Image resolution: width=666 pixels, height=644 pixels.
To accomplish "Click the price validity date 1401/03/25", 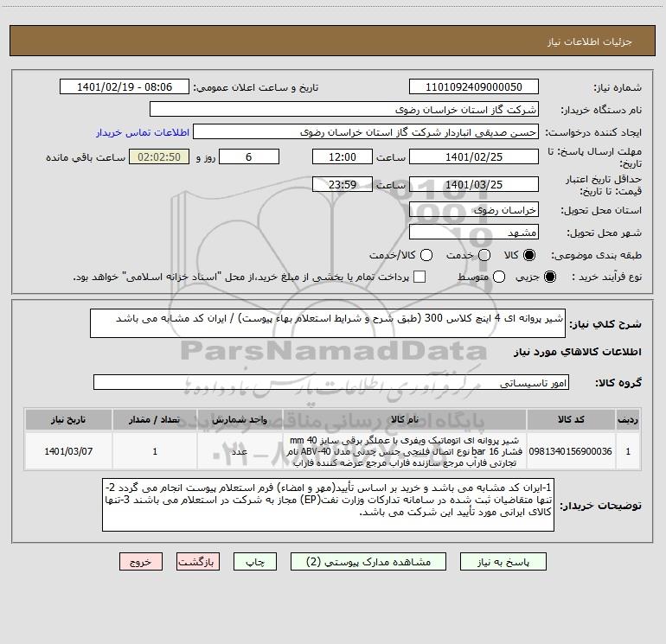I will [474, 184].
